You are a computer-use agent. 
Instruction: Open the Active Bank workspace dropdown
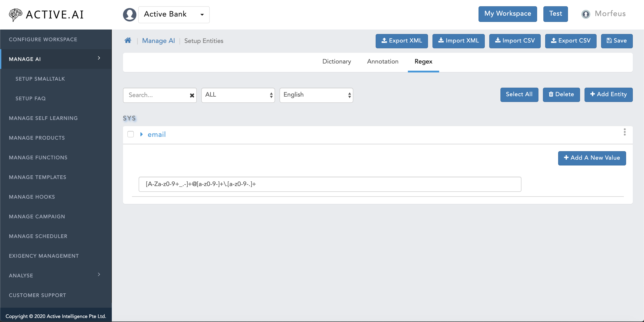pos(174,15)
